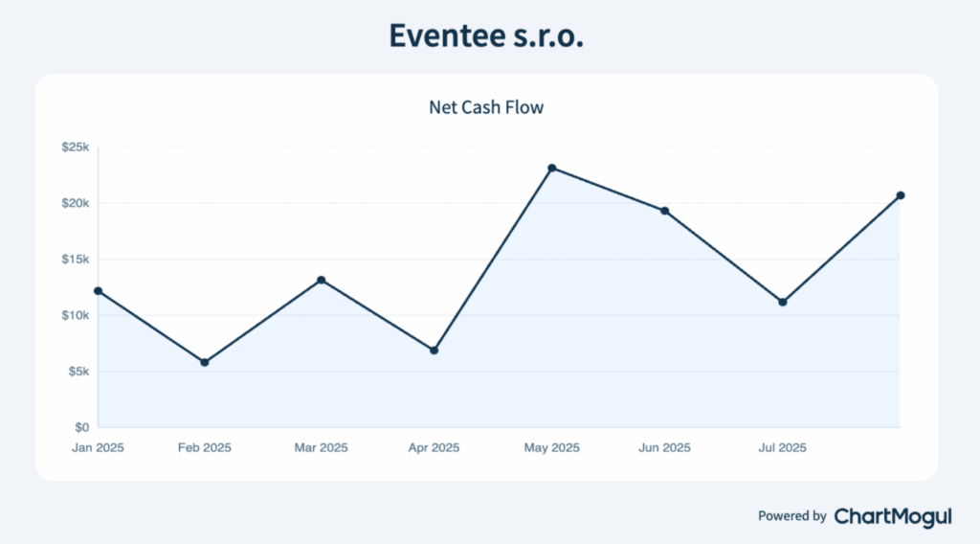Click the Powered by text

pyautogui.click(x=791, y=516)
